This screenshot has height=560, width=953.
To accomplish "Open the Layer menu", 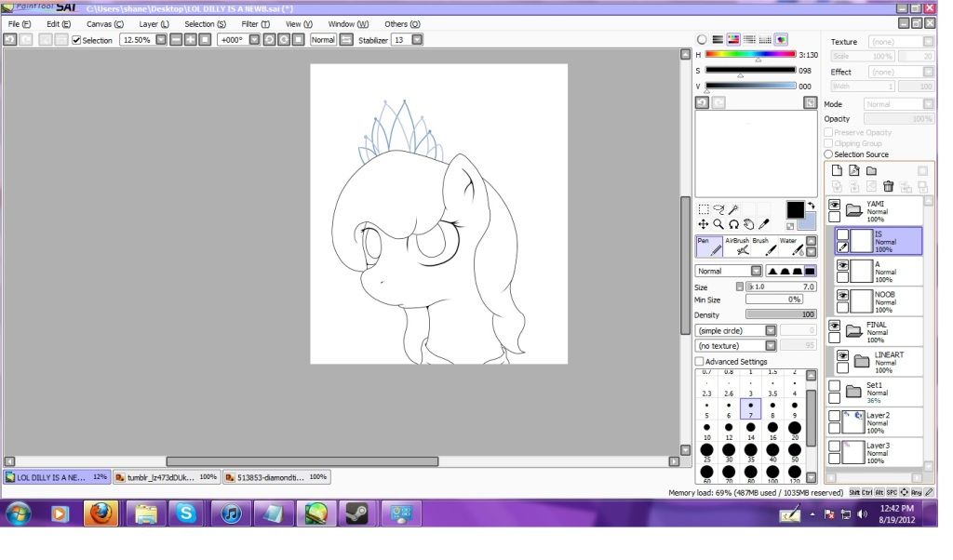I will 154,23.
